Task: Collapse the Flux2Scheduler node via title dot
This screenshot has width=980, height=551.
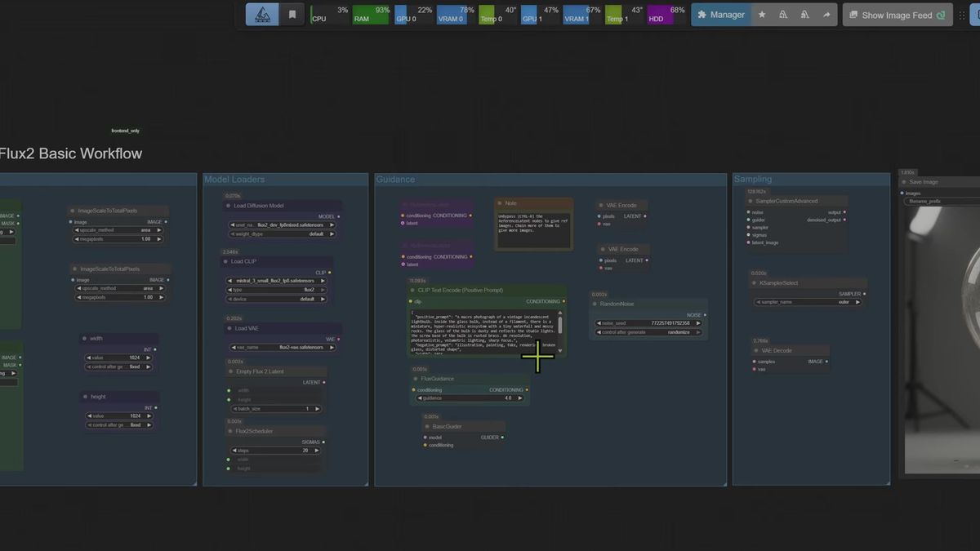Action: [229, 431]
